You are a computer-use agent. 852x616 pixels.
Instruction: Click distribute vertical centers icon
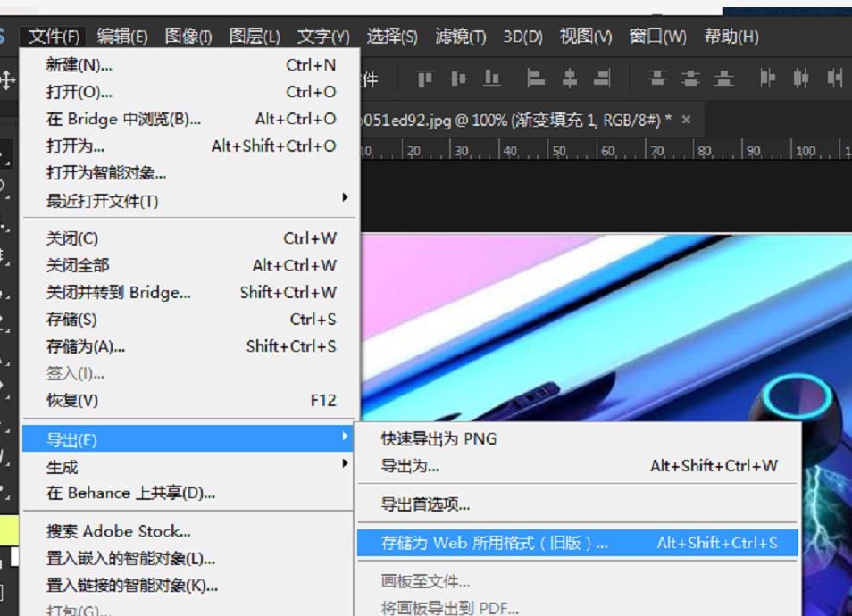click(690, 79)
